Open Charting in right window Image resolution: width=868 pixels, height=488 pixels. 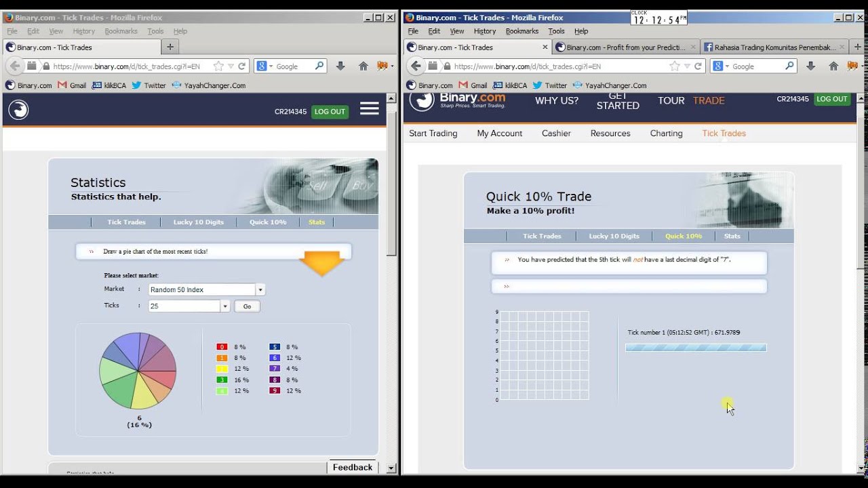[x=666, y=134]
